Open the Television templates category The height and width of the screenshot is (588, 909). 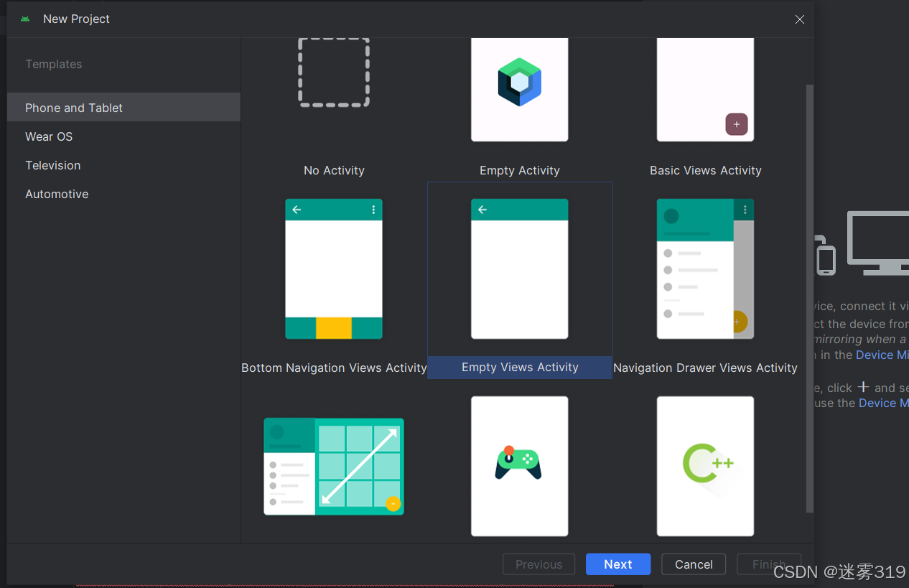(x=52, y=164)
